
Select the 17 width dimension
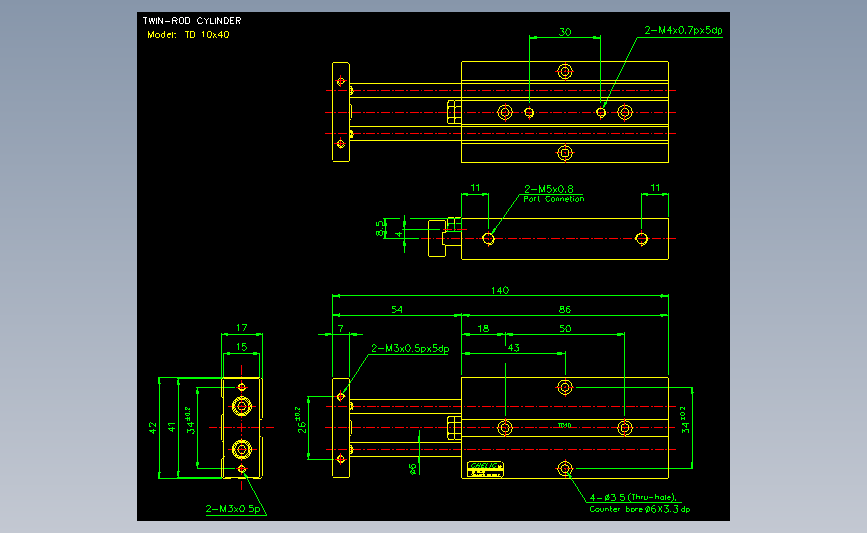pos(242,328)
